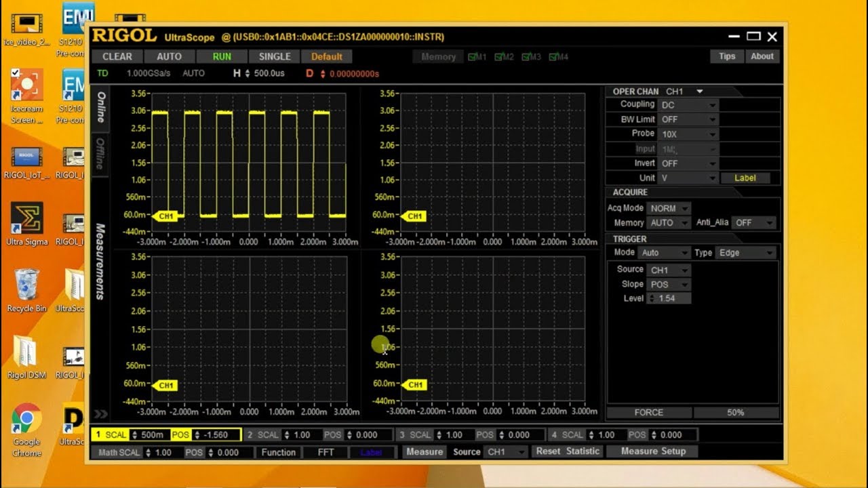The image size is (868, 488).
Task: Open the trigger Mode Auto dropdown
Action: 665,253
